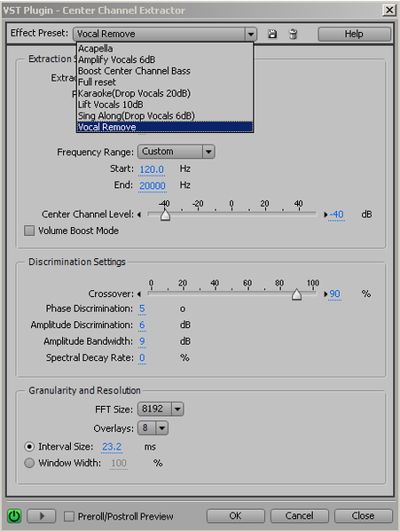400x532 pixels.
Task: Choose the highlighted Vocal Remove preset
Action: click(165, 127)
